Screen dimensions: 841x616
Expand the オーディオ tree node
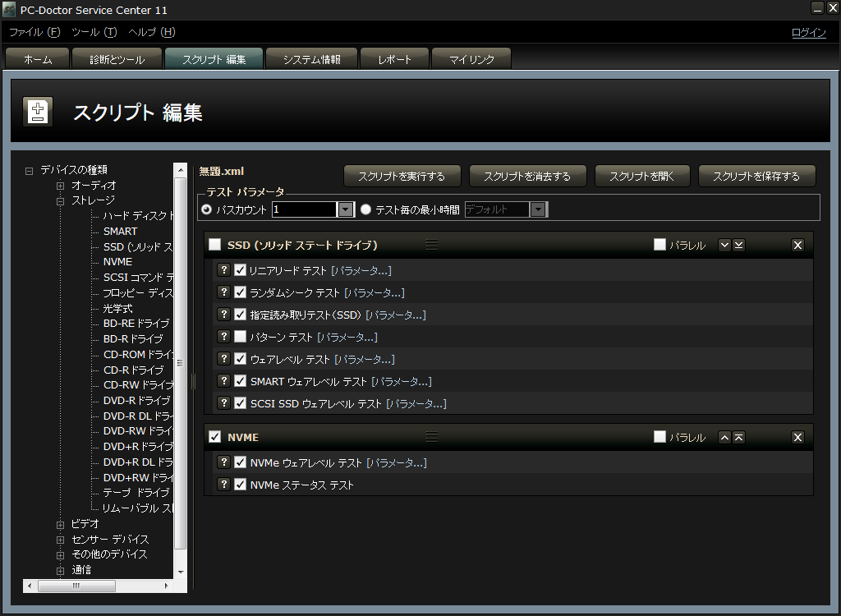(x=60, y=186)
